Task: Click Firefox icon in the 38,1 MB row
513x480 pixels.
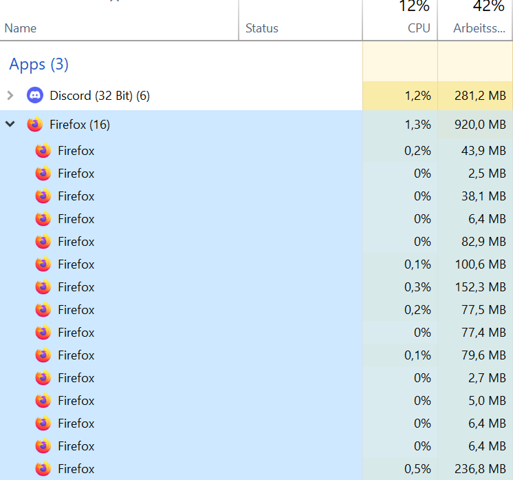Action: pos(43,196)
